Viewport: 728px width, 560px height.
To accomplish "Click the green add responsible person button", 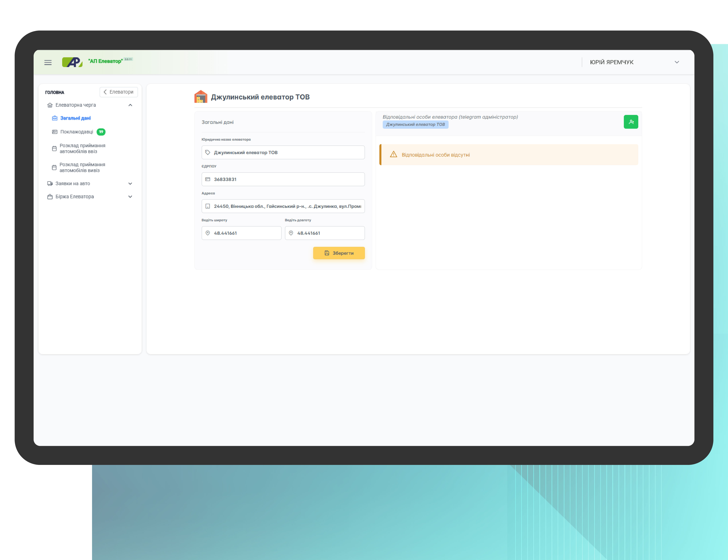I will [631, 122].
